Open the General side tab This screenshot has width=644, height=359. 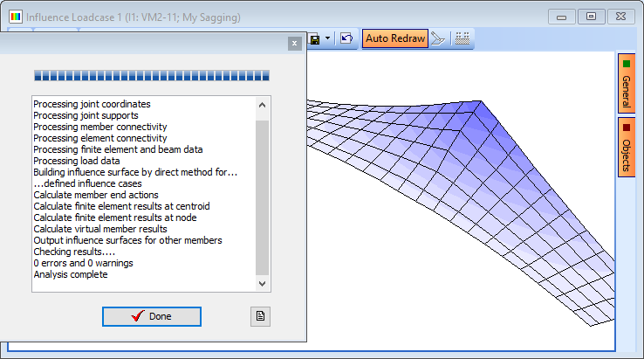pos(627,84)
